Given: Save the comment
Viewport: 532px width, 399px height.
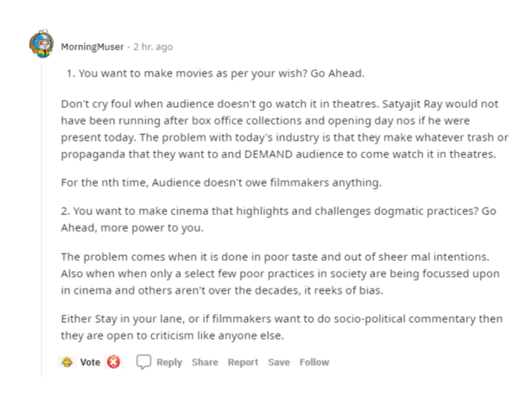Looking at the screenshot, I should click(x=279, y=362).
